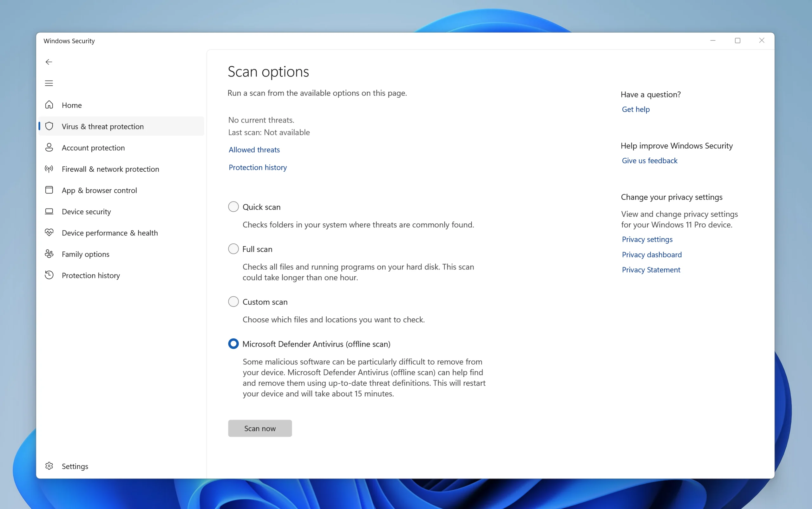Open Device performance & health section
Viewport: 812px width, 509px height.
pyautogui.click(x=121, y=233)
